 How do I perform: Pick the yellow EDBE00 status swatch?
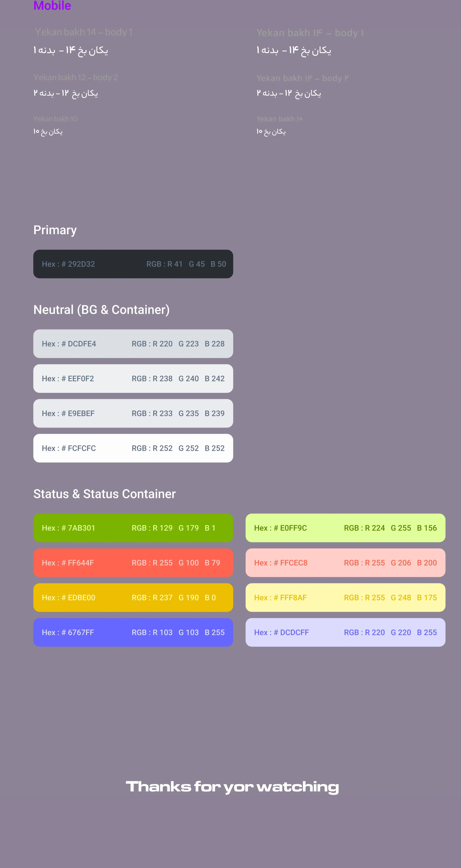coord(133,598)
